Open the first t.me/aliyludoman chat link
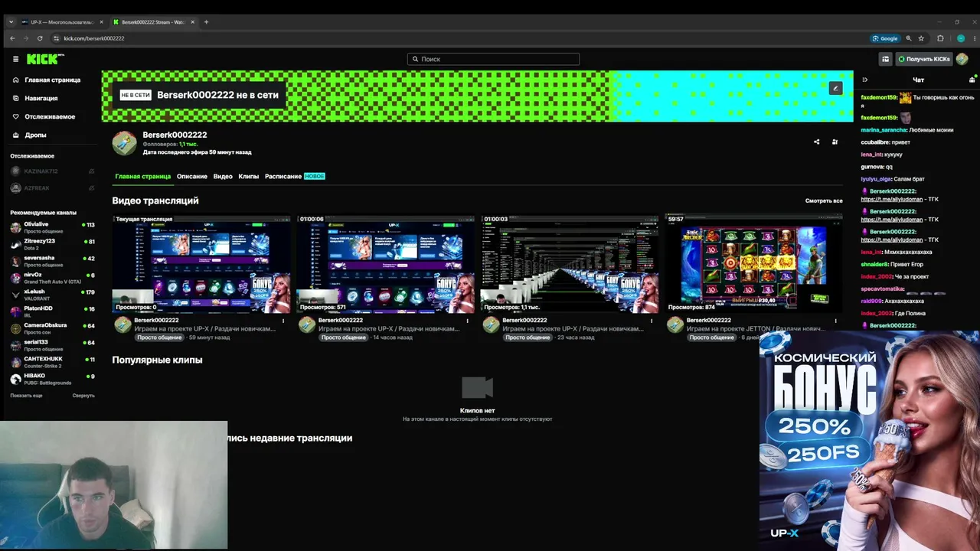980x551 pixels. click(x=892, y=199)
